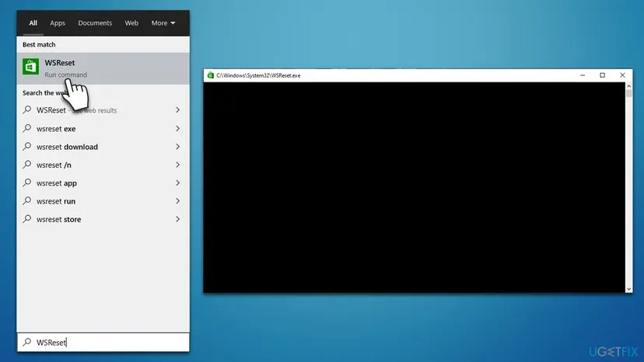This screenshot has height=362, width=644.
Task: Switch to the Apps search tab
Action: pos(58,23)
